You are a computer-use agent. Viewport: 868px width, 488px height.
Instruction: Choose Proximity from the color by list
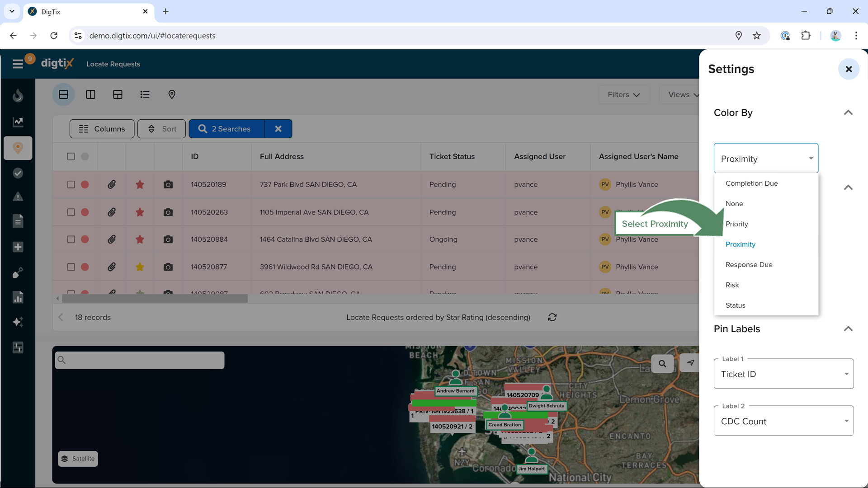point(740,244)
